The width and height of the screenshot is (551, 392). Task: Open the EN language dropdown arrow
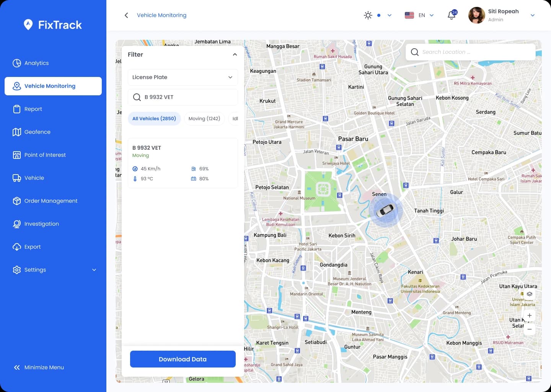coord(432,15)
